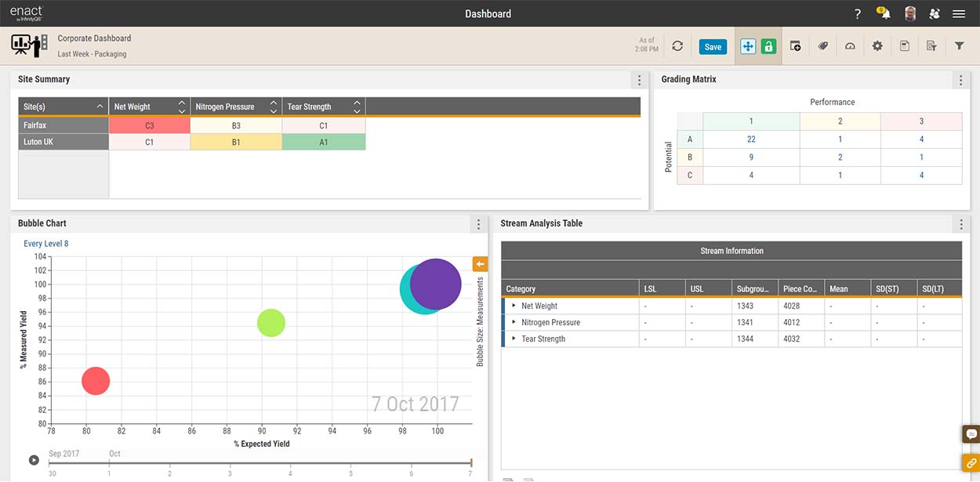Screen dimensions: 980x482
Task: Open dashboard settings gear
Action: tap(877, 46)
